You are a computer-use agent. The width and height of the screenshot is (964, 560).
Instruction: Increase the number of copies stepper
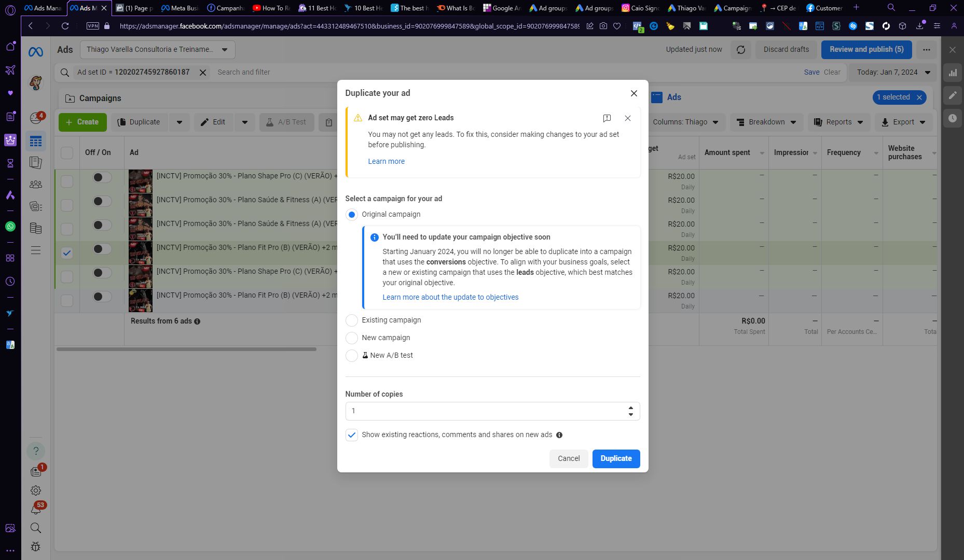click(x=630, y=408)
